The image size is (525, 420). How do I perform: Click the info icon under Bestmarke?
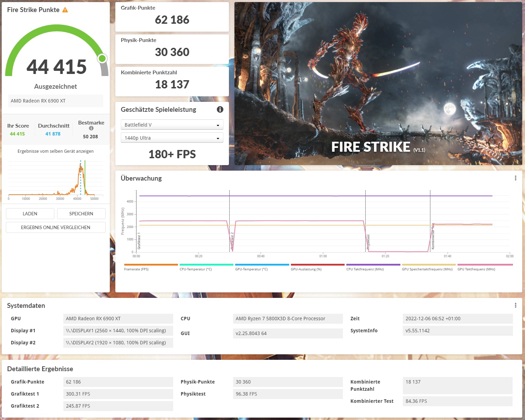91,128
